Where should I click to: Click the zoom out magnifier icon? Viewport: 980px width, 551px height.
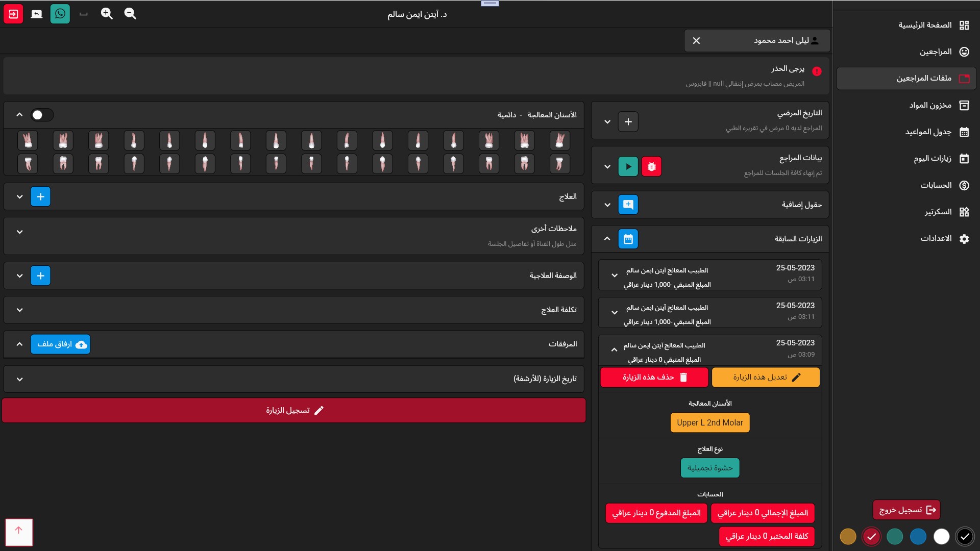click(x=130, y=14)
